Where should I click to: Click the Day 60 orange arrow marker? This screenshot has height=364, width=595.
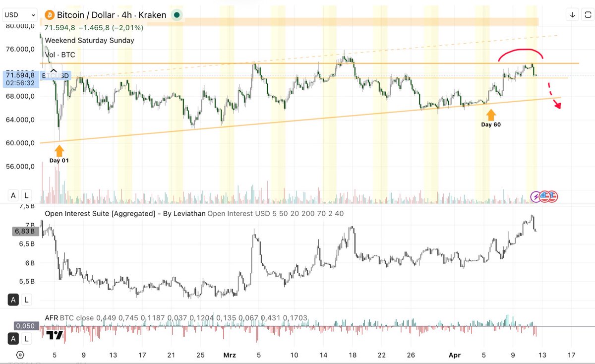pyautogui.click(x=491, y=115)
